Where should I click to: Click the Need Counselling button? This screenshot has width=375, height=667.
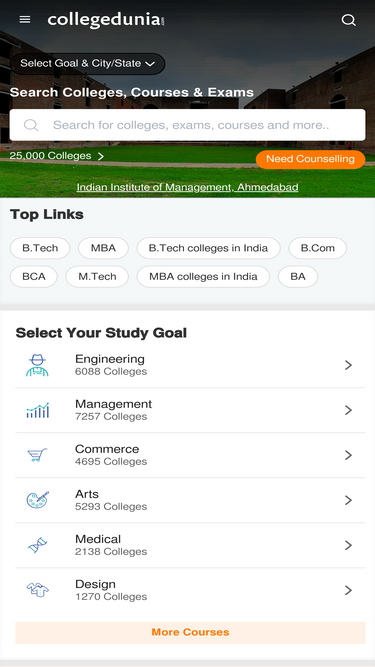click(310, 159)
